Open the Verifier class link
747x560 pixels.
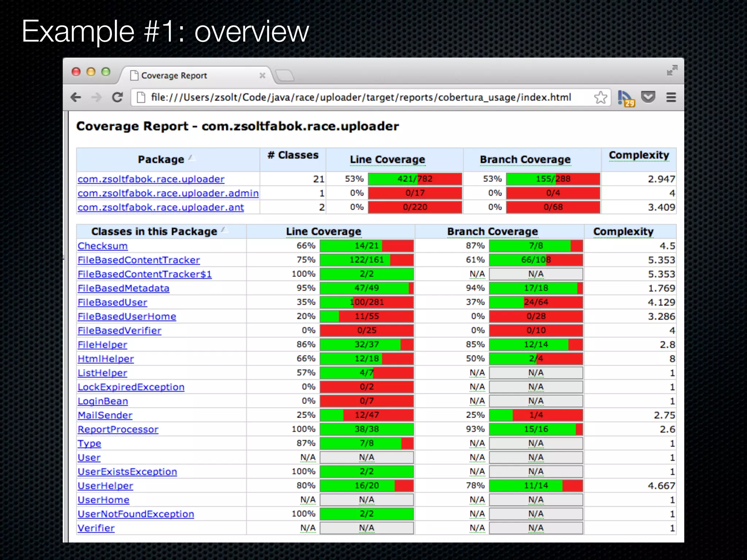(96, 528)
